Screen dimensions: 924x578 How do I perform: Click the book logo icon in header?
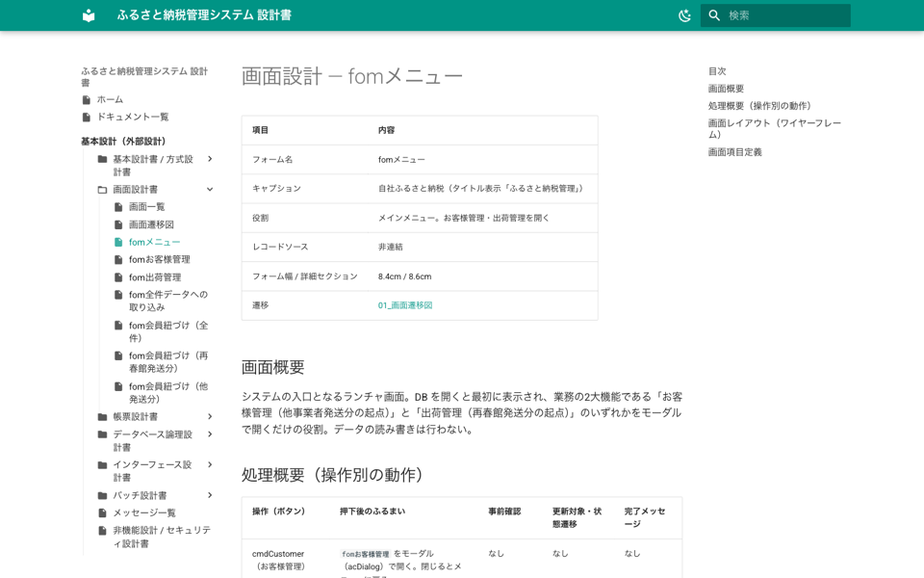89,15
